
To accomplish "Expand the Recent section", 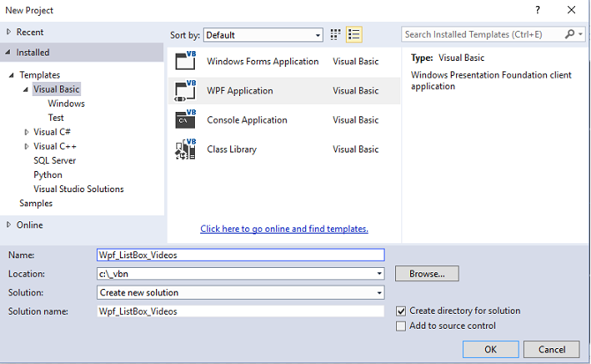I will click(8, 32).
